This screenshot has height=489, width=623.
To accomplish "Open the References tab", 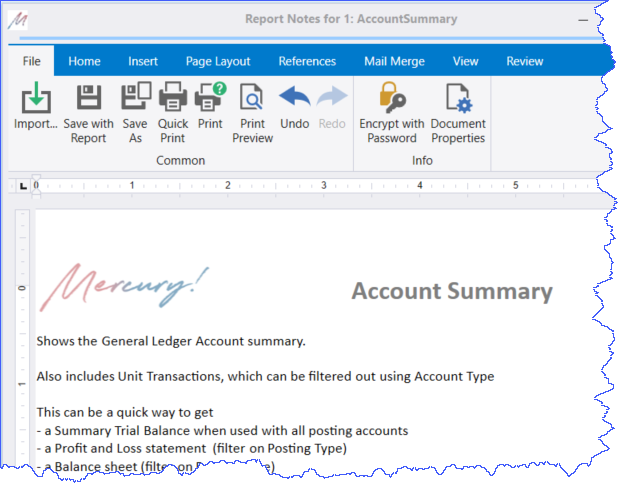I will coord(307,61).
